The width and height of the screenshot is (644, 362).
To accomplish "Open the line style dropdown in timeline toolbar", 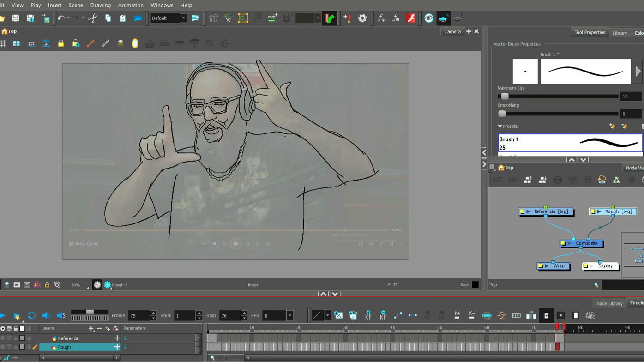I will [327, 315].
